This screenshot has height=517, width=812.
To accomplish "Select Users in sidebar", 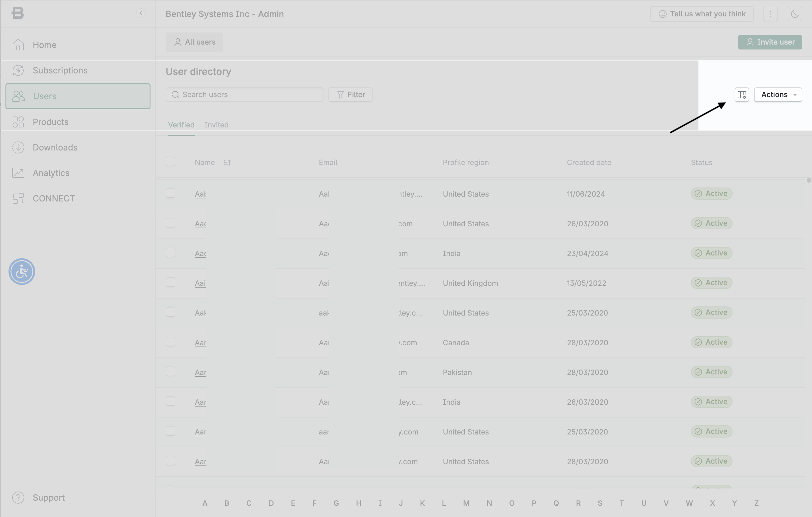I will 78,96.
